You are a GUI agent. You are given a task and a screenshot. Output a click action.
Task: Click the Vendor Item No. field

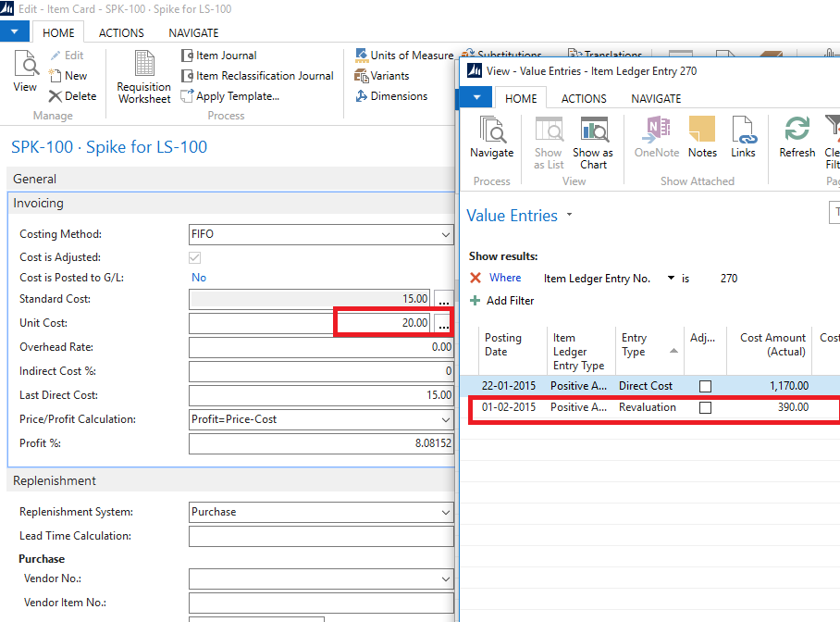[x=321, y=603]
